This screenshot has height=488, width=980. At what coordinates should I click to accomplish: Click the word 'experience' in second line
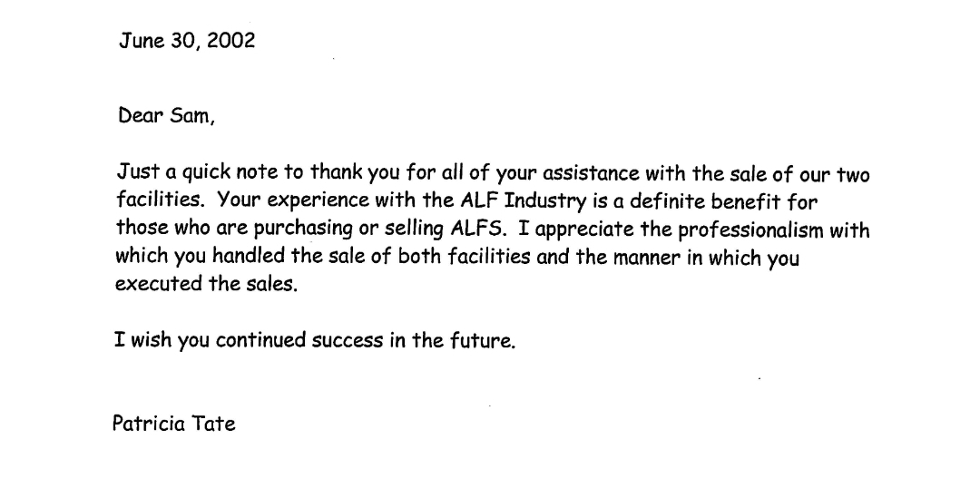click(x=309, y=202)
